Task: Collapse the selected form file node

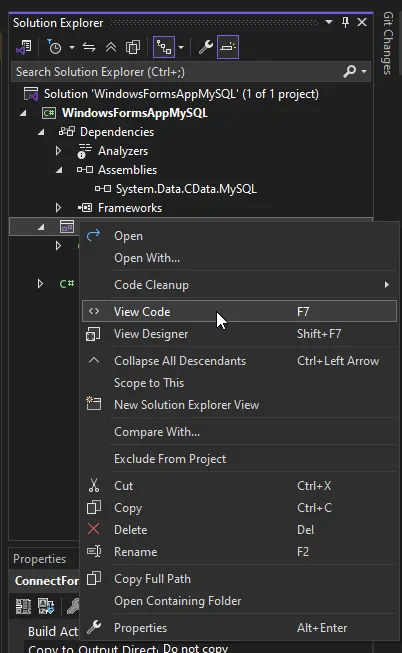Action: [41, 227]
